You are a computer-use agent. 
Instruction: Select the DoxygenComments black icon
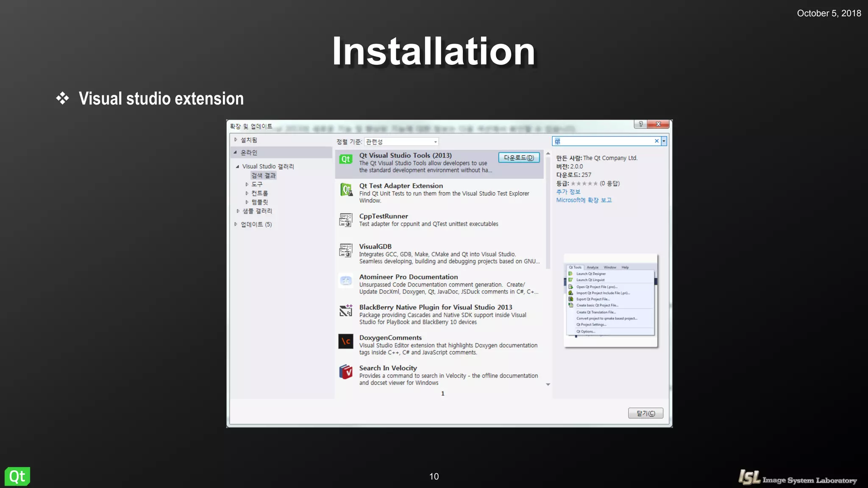[346, 341]
